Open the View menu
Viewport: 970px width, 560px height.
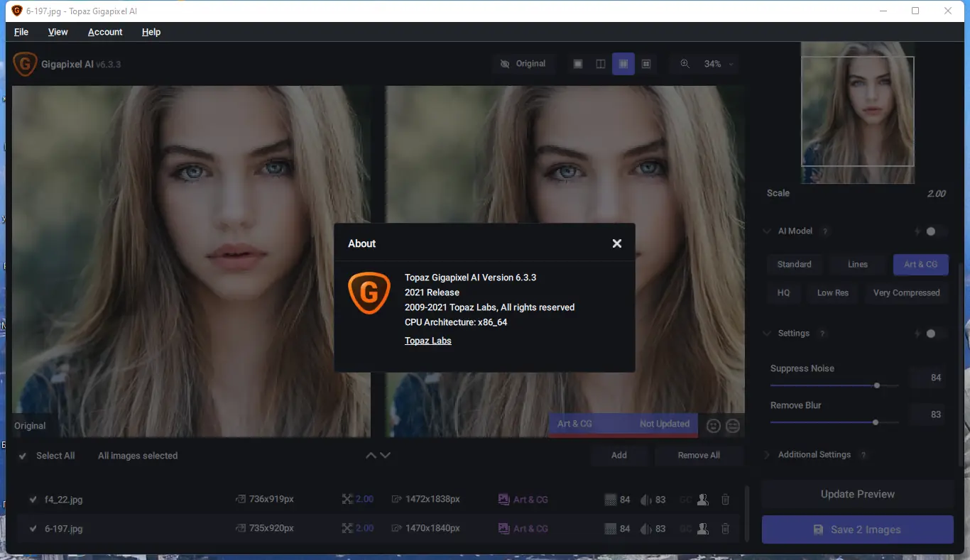tap(58, 32)
